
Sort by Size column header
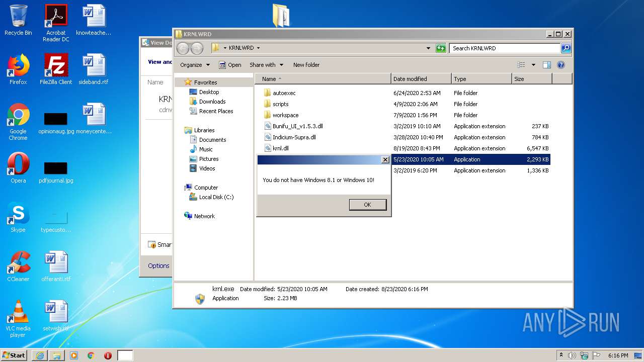pos(532,79)
